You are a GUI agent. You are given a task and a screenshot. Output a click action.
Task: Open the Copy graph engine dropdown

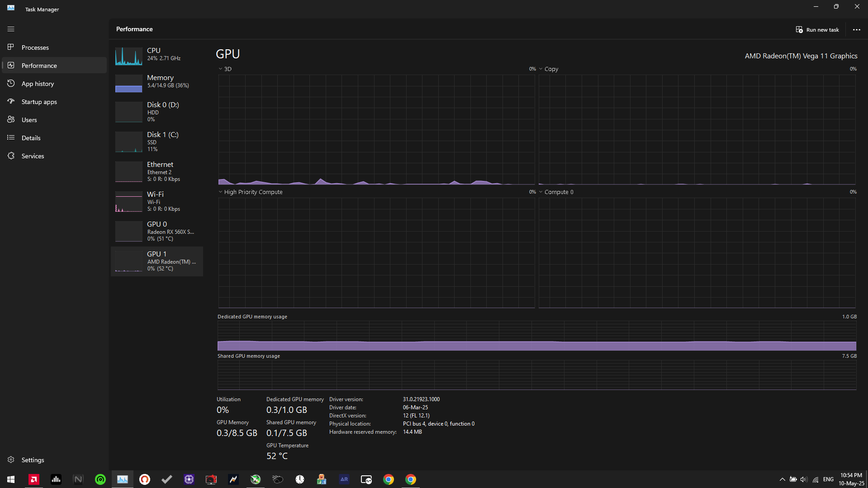548,69
